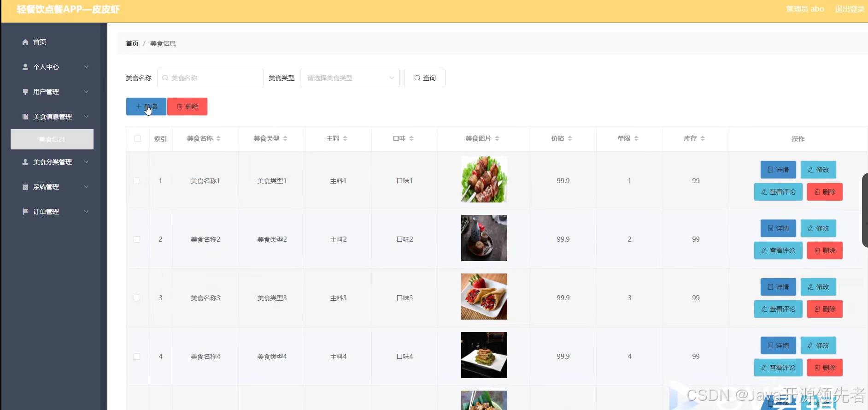The width and height of the screenshot is (868, 410).
Task: Click 修改 for 美食名称3
Action: (x=818, y=287)
